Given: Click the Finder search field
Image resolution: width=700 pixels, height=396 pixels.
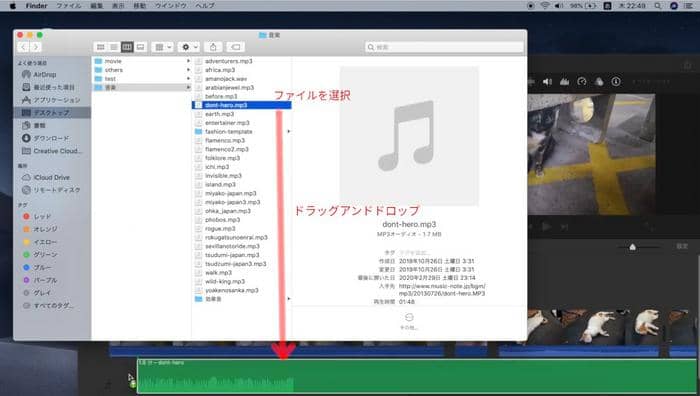Looking at the screenshot, I should pyautogui.click(x=444, y=47).
